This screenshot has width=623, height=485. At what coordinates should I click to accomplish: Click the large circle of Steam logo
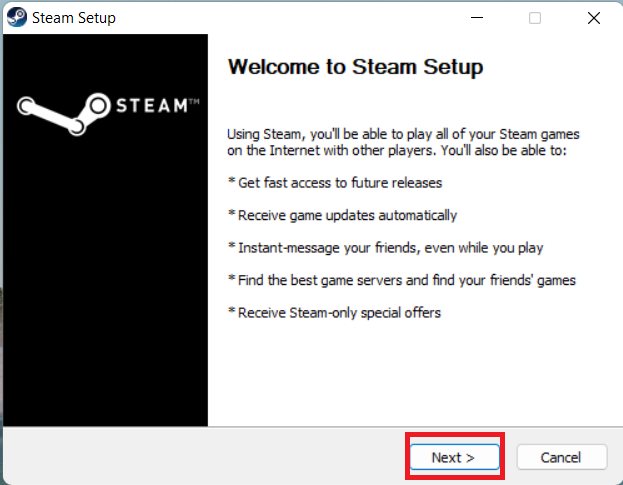pyautogui.click(x=100, y=105)
